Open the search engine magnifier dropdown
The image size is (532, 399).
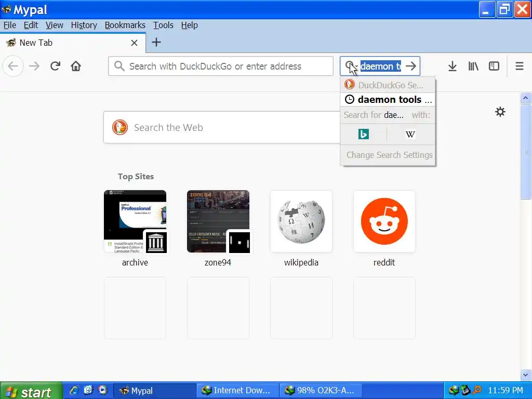coord(351,65)
